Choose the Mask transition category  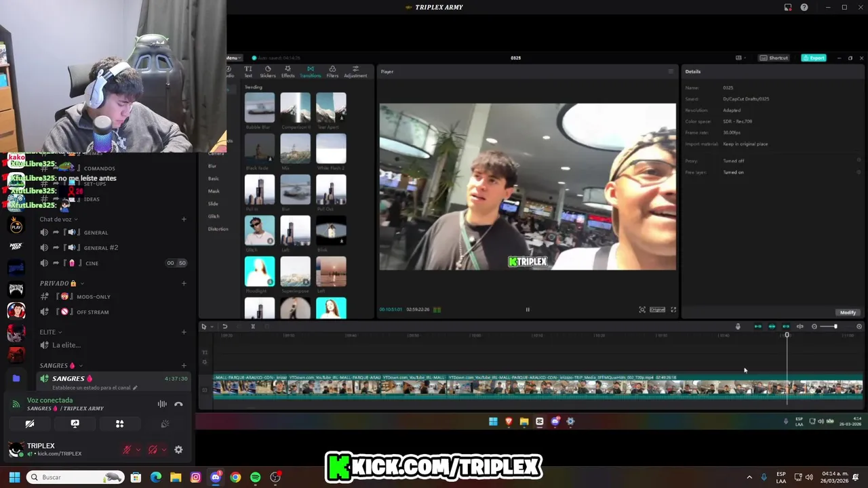click(214, 191)
